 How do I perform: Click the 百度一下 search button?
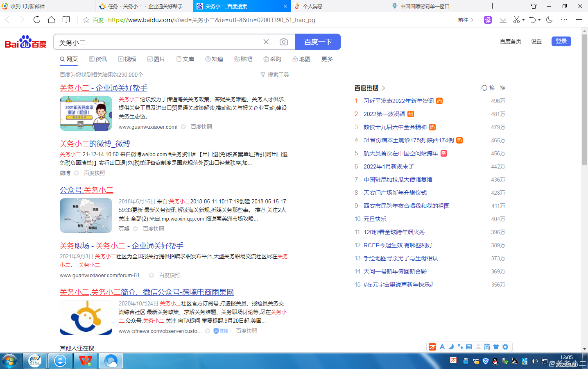[318, 42]
